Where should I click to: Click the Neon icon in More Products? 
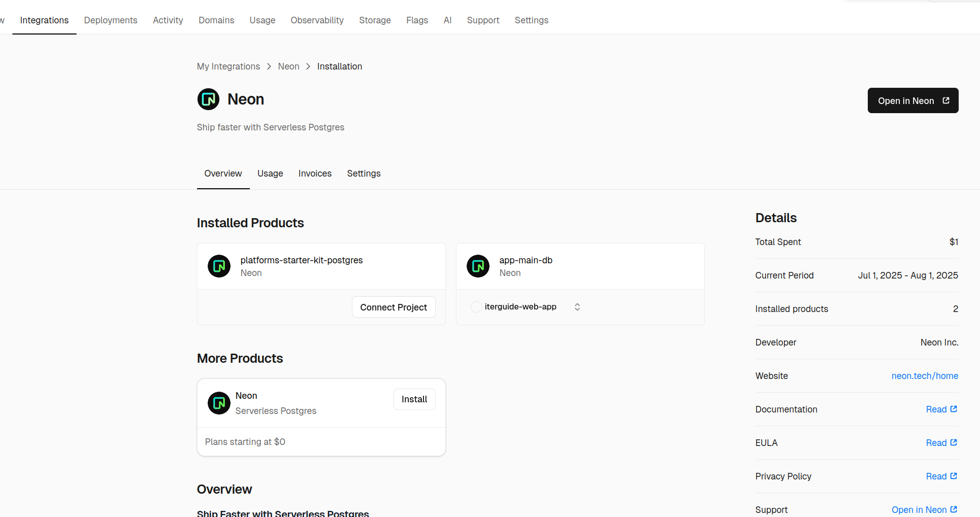219,403
